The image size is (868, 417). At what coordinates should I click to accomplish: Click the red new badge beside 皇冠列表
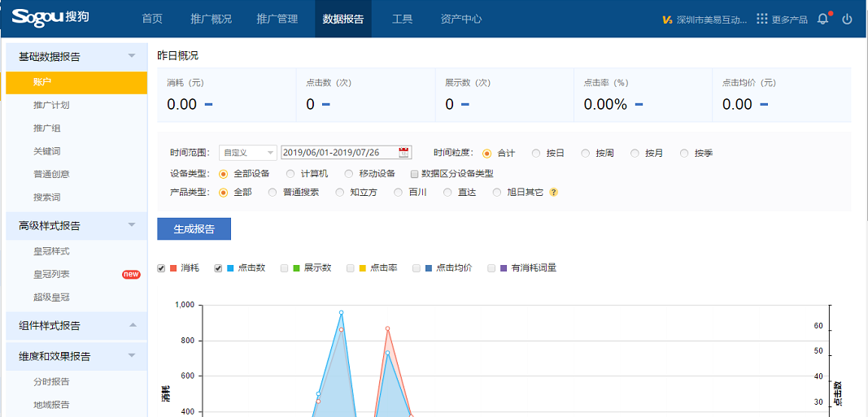131,274
